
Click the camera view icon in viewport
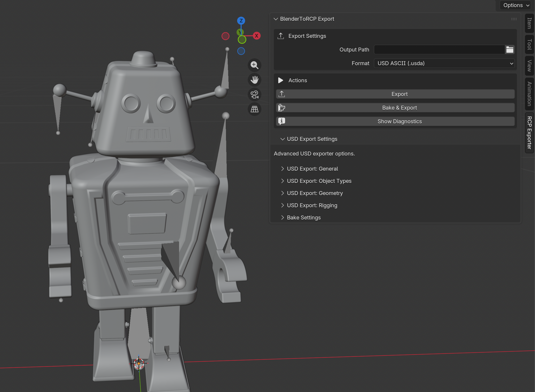[x=255, y=95]
